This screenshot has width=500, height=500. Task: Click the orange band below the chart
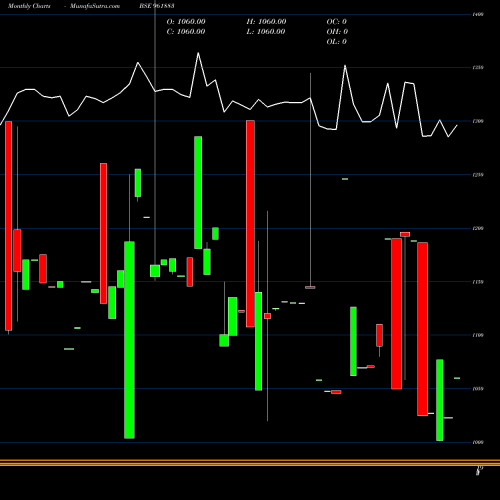250,463
